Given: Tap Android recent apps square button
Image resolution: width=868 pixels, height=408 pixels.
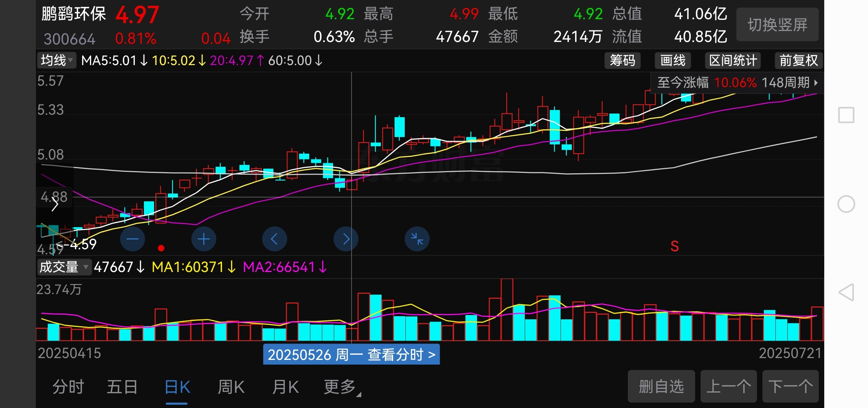Looking at the screenshot, I should point(846,115).
